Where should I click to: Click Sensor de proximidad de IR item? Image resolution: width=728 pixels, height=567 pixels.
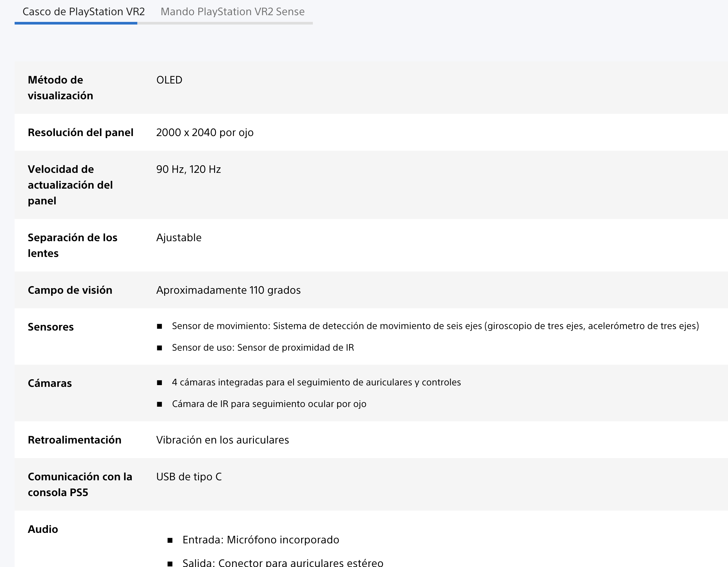263,347
